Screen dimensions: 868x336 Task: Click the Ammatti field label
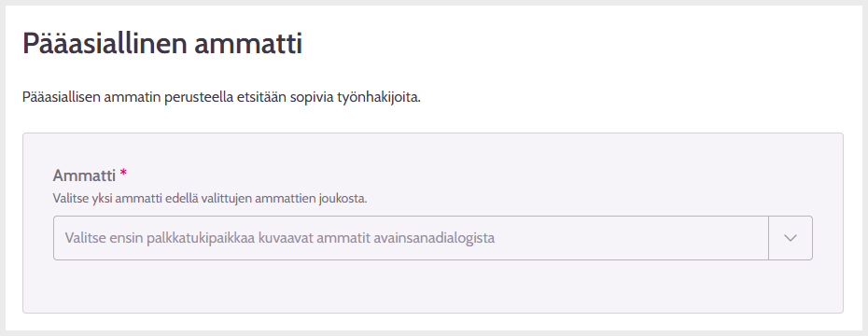(84, 175)
